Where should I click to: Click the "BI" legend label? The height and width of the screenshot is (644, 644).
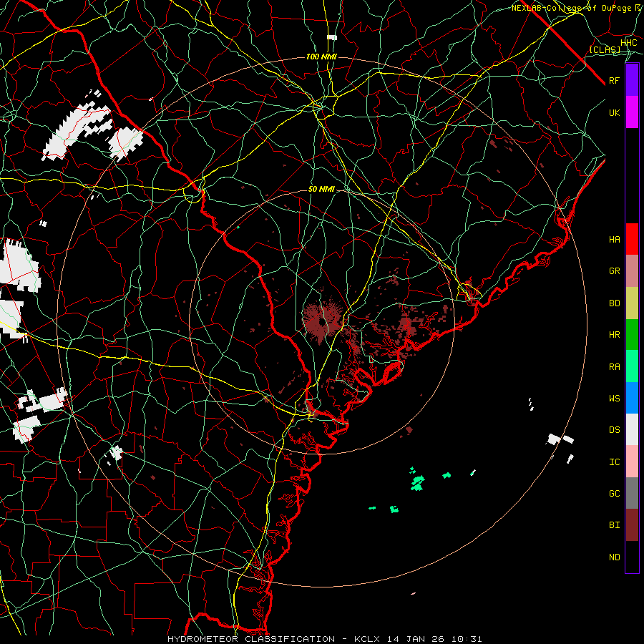pyautogui.click(x=614, y=525)
